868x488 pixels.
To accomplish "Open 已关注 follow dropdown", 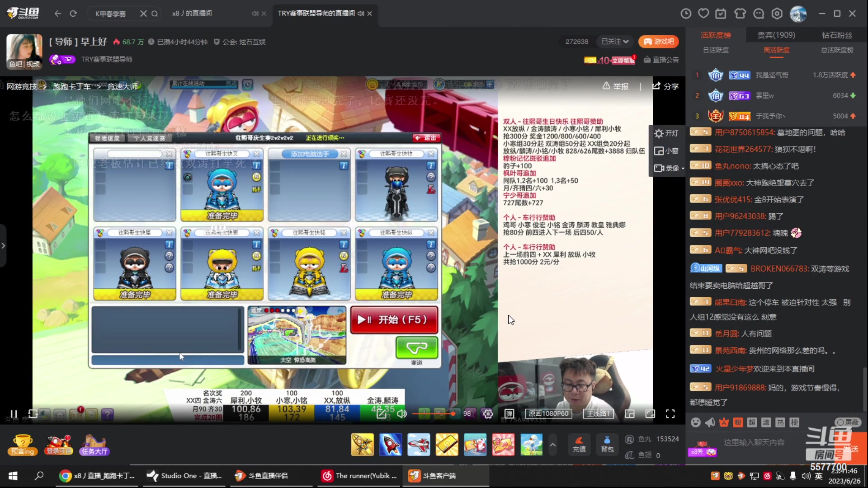I will point(615,42).
